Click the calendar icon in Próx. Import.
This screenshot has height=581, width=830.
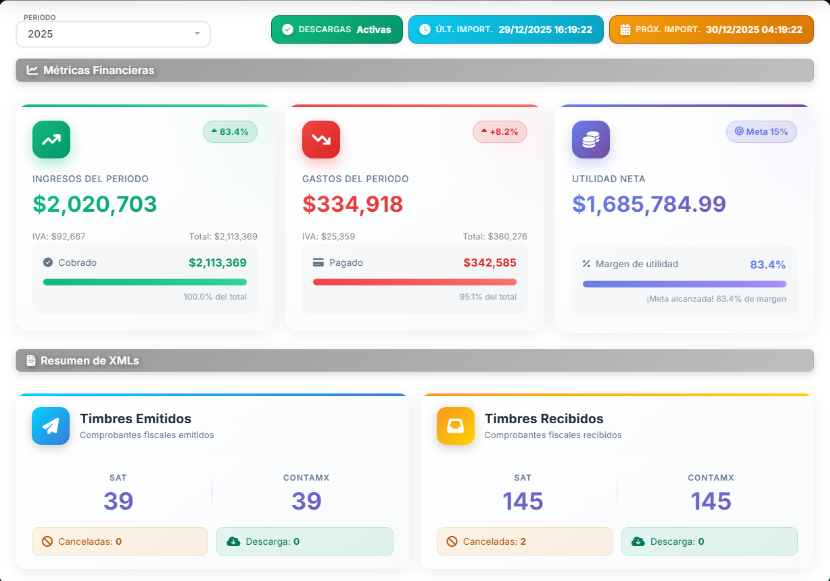click(625, 30)
